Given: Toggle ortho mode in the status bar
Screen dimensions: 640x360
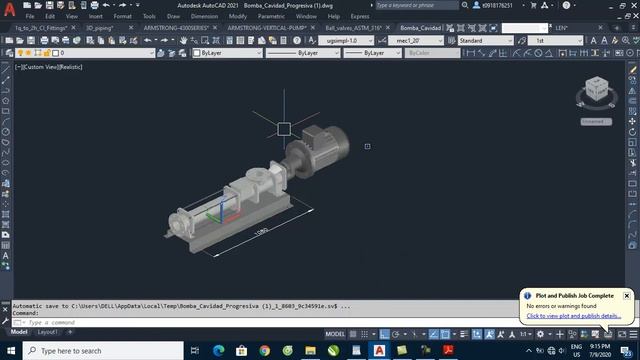Looking at the screenshot, I should tap(384, 334).
